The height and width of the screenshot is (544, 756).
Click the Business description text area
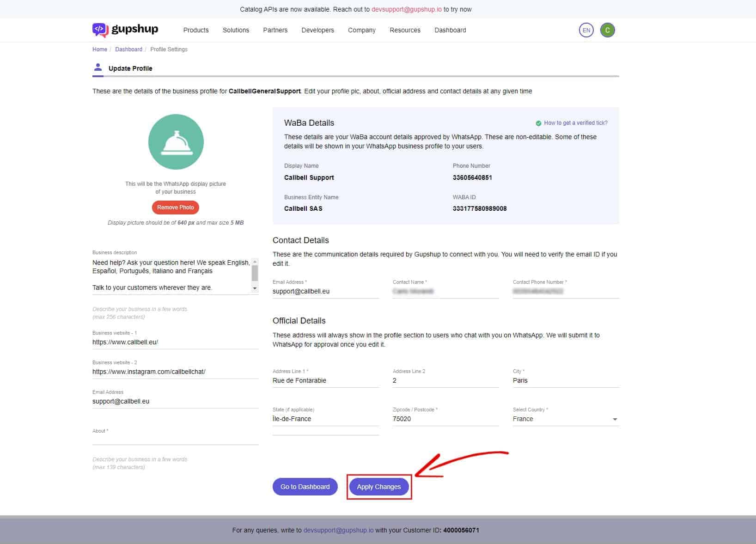tap(171, 275)
